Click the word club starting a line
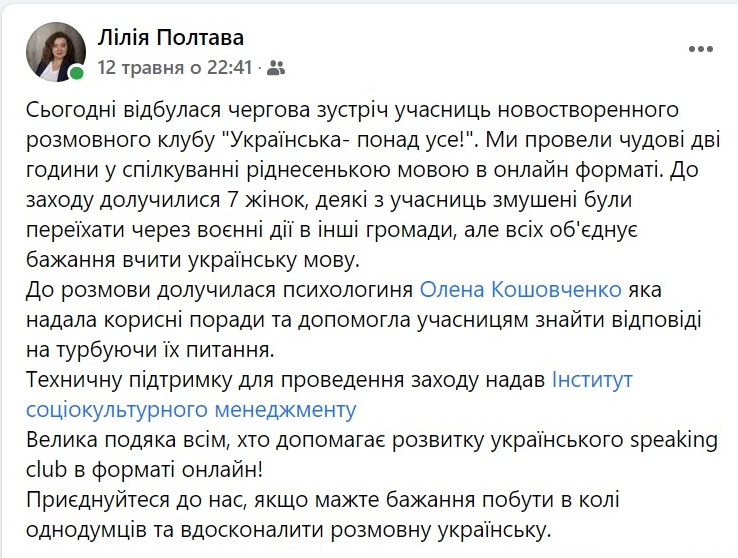The height and width of the screenshot is (558, 738). coord(46,470)
